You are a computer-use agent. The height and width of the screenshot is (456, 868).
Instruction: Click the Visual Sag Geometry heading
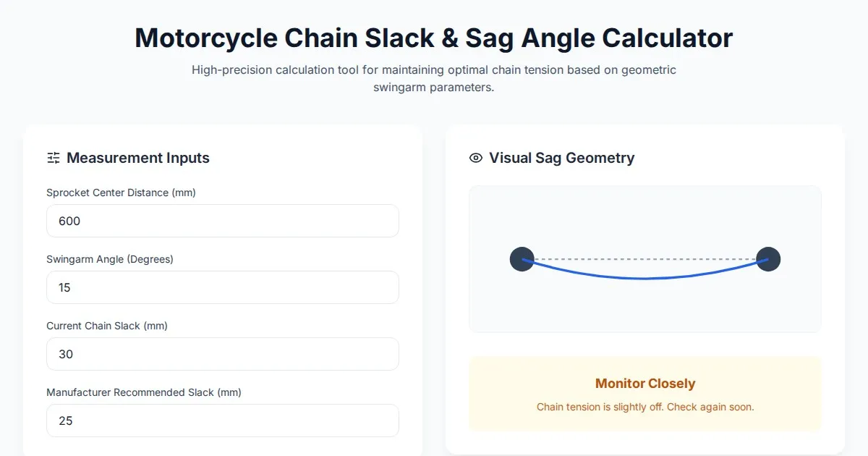(561, 158)
